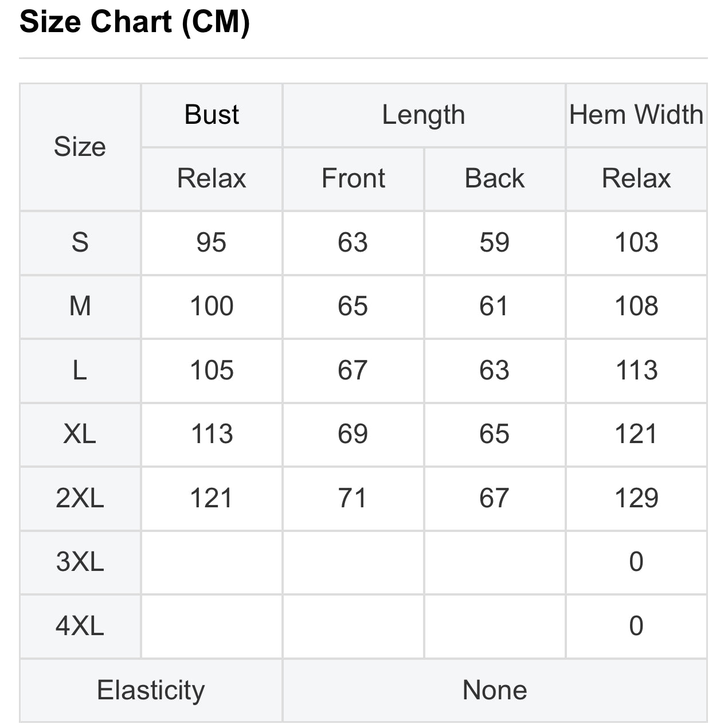
Task: Click the 2XL size row label
Action: pos(80,499)
